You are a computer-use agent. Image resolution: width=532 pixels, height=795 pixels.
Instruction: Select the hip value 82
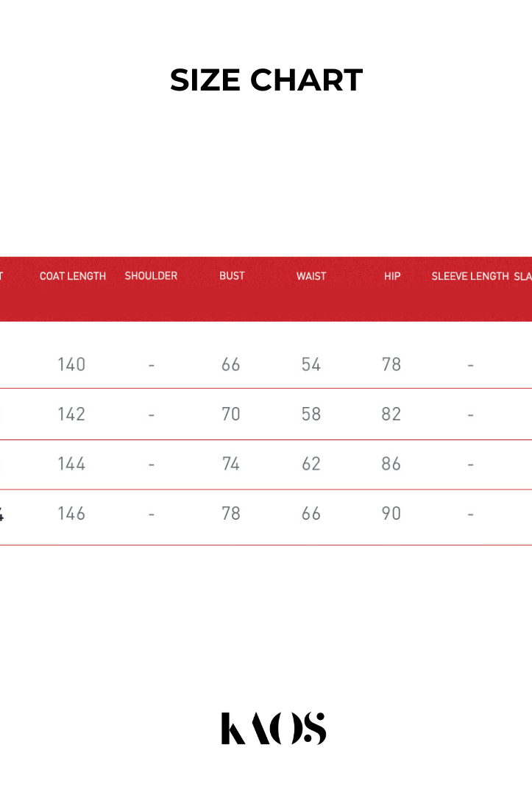tap(391, 414)
